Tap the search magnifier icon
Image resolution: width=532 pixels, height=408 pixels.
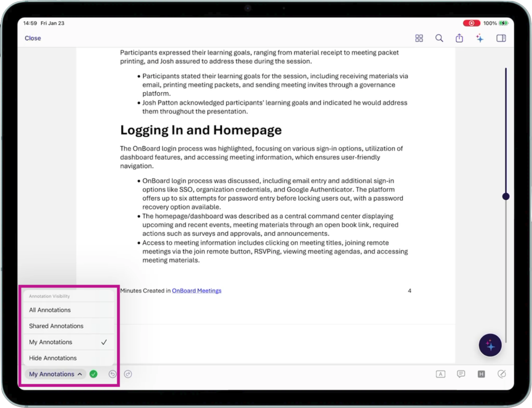coord(439,38)
